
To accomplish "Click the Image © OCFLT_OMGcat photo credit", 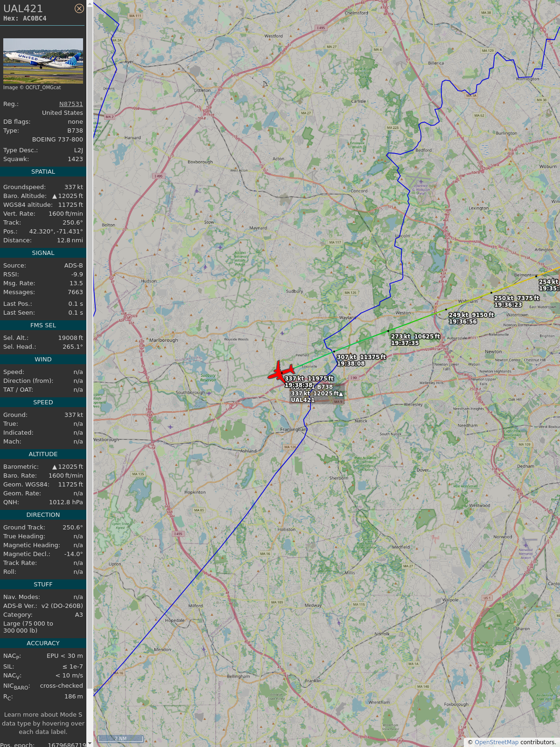I will click(32, 87).
